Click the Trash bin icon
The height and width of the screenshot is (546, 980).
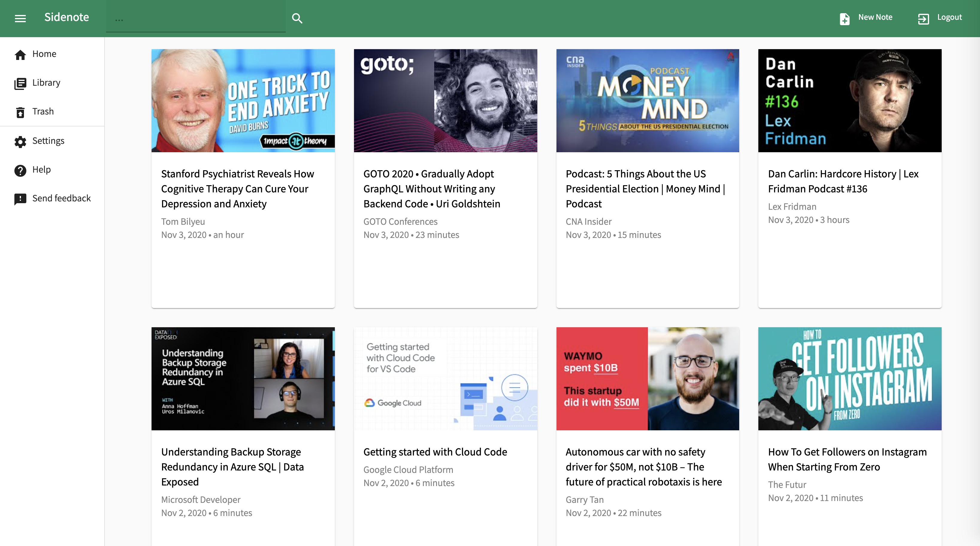20,112
